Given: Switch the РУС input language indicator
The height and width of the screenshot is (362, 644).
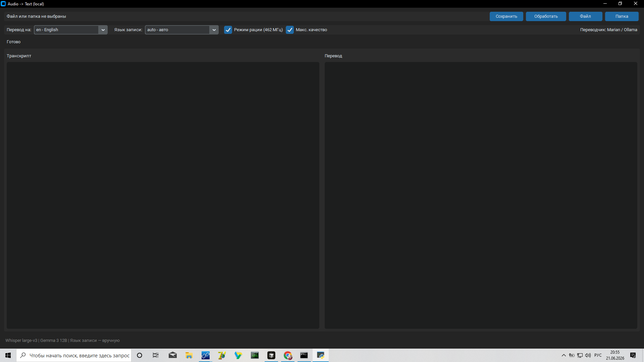Looking at the screenshot, I should click(x=598, y=355).
